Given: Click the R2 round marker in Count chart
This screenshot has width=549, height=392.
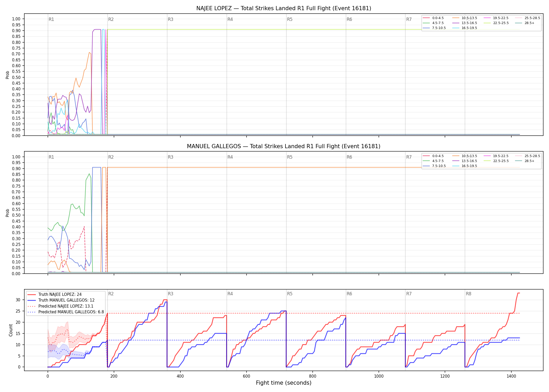Looking at the screenshot, I should (x=111, y=294).
